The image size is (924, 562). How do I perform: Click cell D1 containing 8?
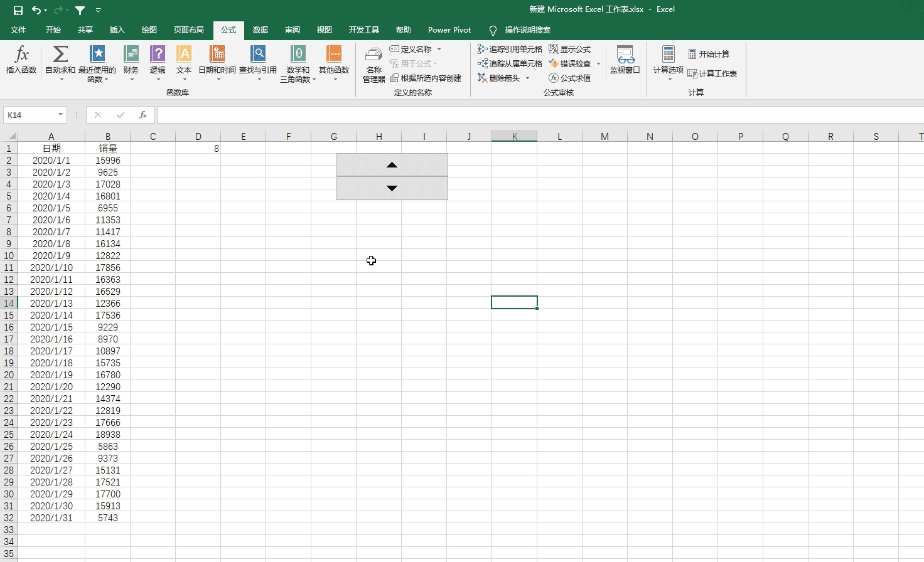click(x=198, y=149)
